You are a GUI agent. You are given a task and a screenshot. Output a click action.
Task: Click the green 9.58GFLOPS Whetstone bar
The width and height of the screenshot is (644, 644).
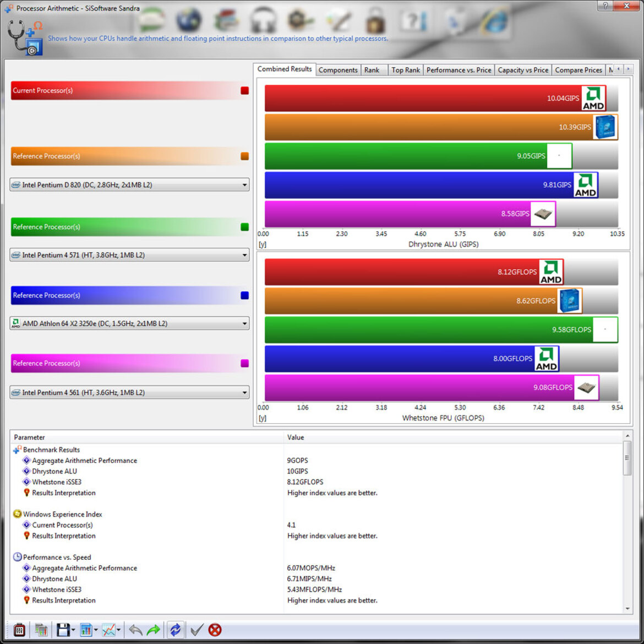click(x=441, y=329)
